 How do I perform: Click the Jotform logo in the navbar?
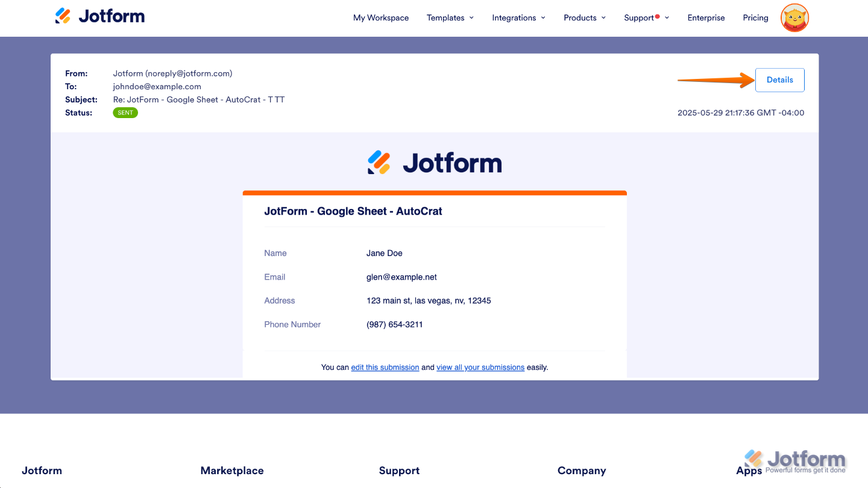[x=99, y=16]
